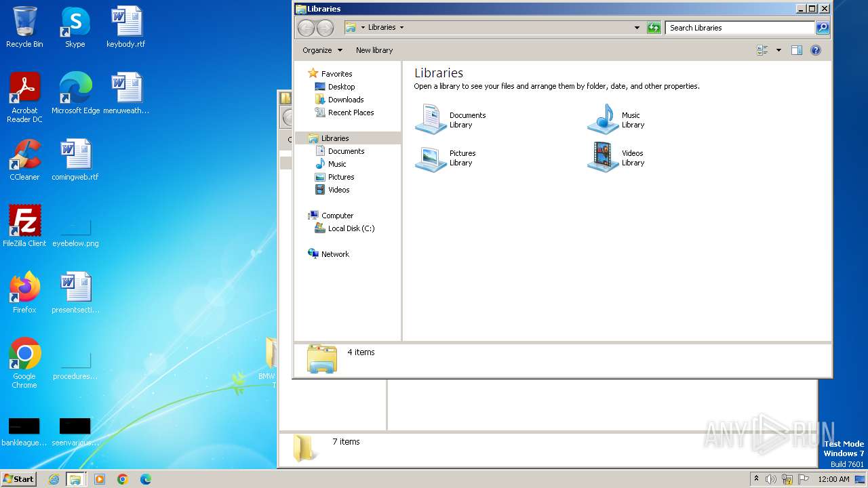Select Downloads under Favorites
Viewport: 868px width, 488px height.
[x=339, y=100]
